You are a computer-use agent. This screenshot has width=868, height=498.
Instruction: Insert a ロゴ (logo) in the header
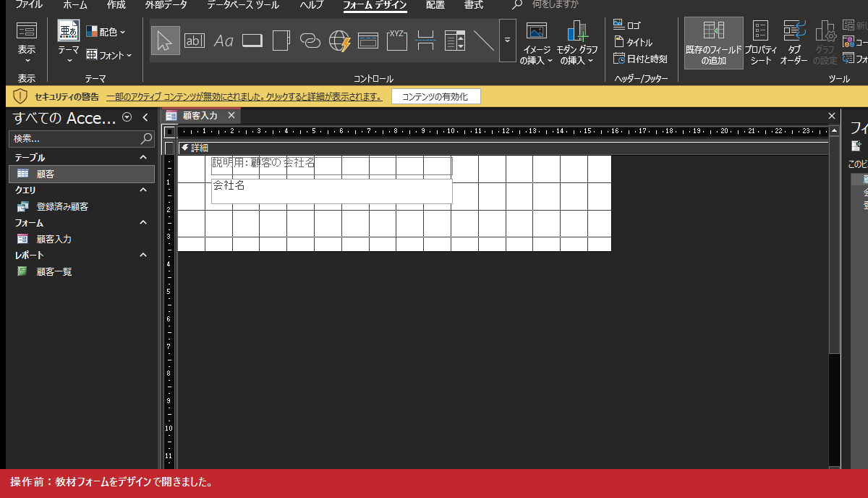(x=627, y=25)
